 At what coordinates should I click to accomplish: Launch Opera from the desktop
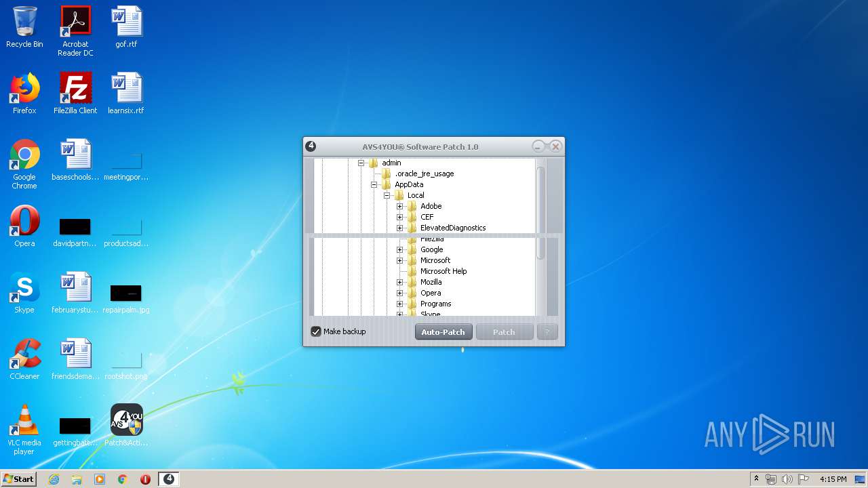coord(24,226)
